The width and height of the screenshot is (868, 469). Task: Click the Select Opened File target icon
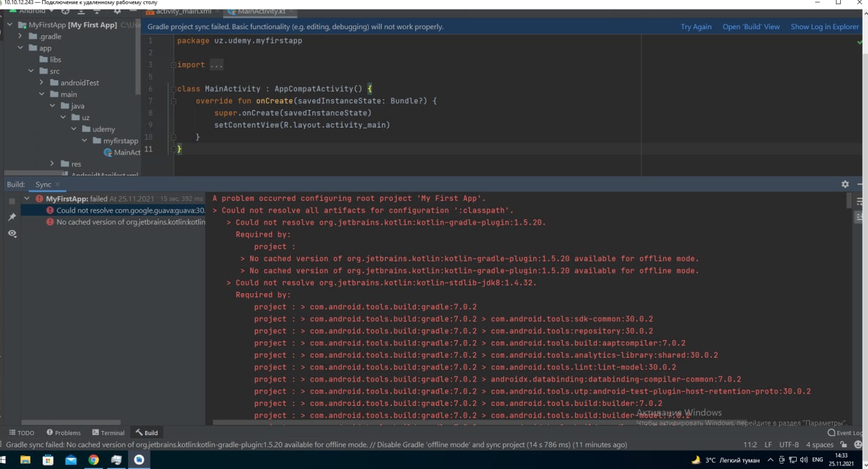pyautogui.click(x=65, y=11)
